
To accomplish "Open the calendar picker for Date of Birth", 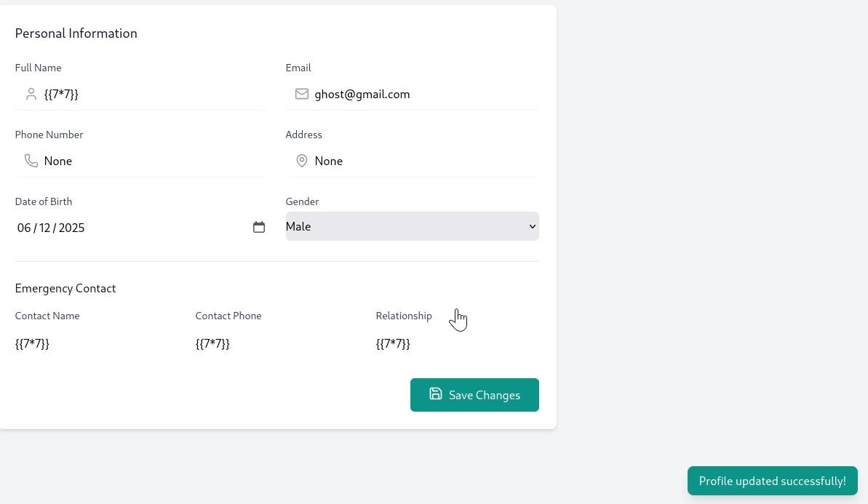I will click(259, 228).
